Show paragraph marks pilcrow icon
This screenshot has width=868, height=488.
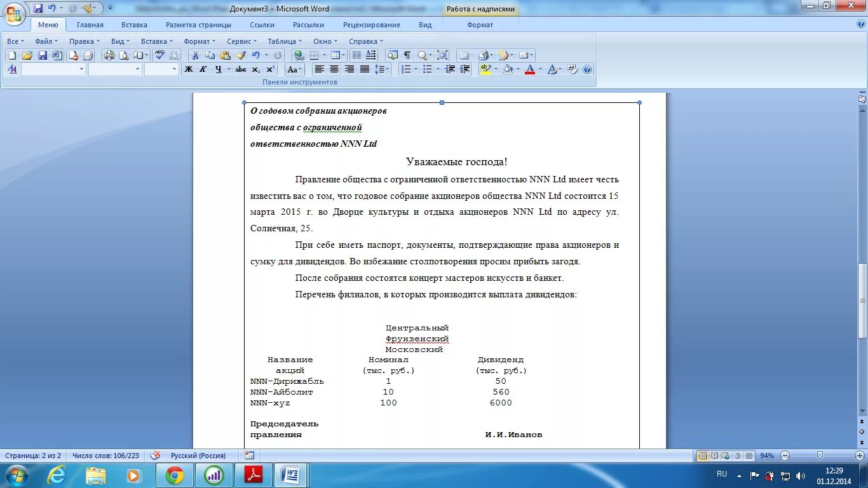[407, 55]
